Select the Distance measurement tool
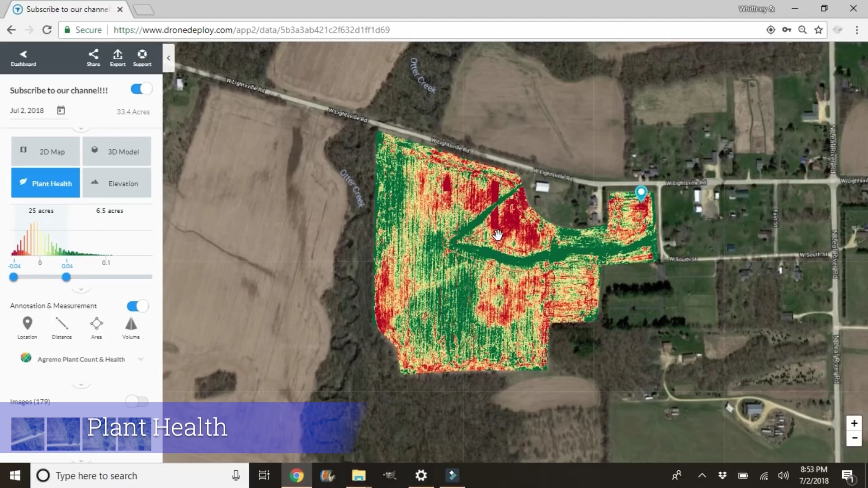Screen dimensions: 868x488 click(61, 327)
